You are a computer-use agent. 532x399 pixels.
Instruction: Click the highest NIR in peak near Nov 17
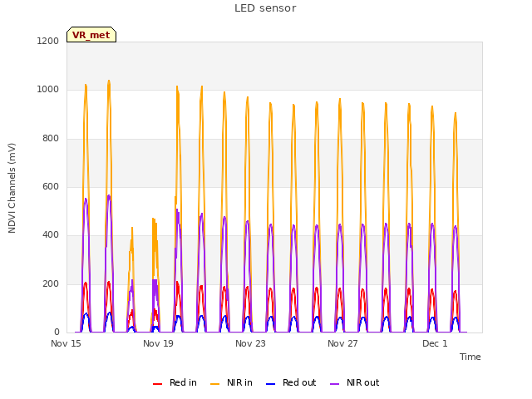tap(109, 81)
